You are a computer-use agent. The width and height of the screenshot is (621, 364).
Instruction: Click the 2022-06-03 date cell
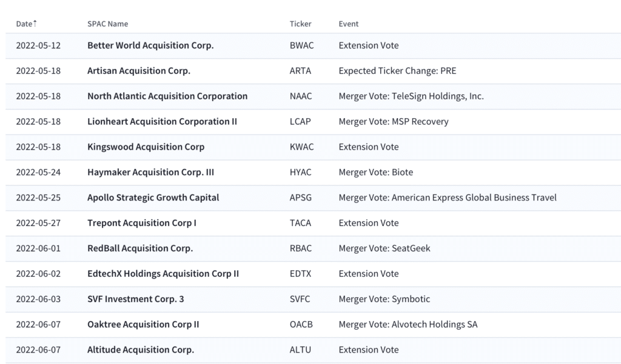pyautogui.click(x=38, y=299)
